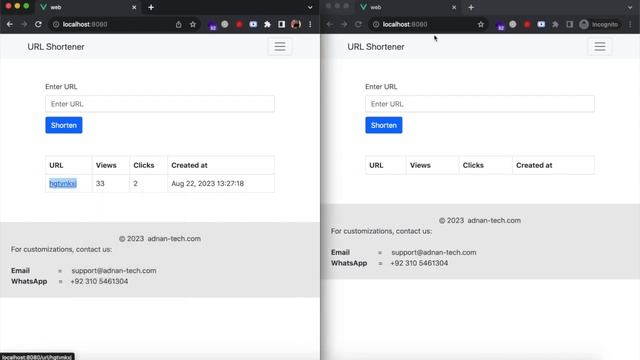The height and width of the screenshot is (360, 640).
Task: Click WhatsApp number in incognito footer
Action: tap(419, 263)
